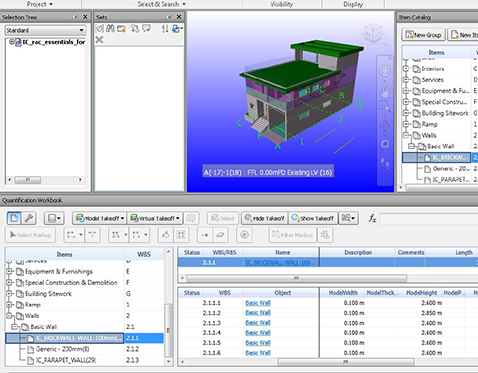Viewport: 478px width, 373px height.
Task: Click the round backout markup icon
Action: tap(244, 235)
